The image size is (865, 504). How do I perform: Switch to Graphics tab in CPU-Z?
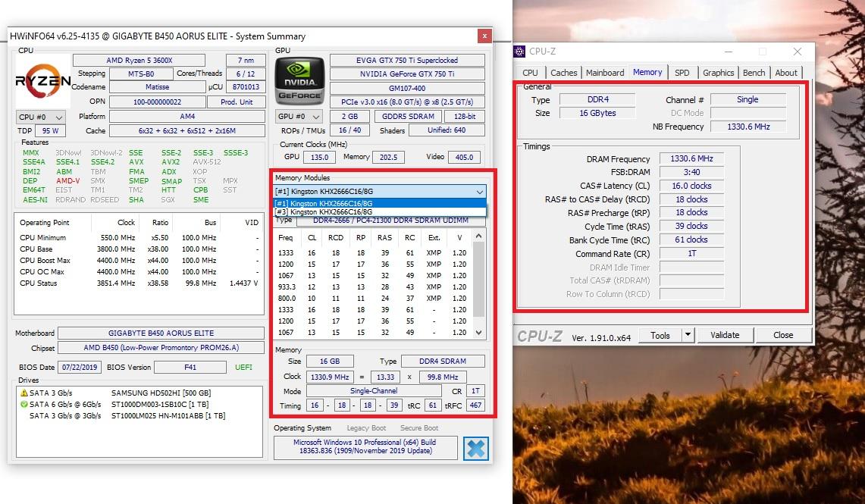pyautogui.click(x=718, y=73)
